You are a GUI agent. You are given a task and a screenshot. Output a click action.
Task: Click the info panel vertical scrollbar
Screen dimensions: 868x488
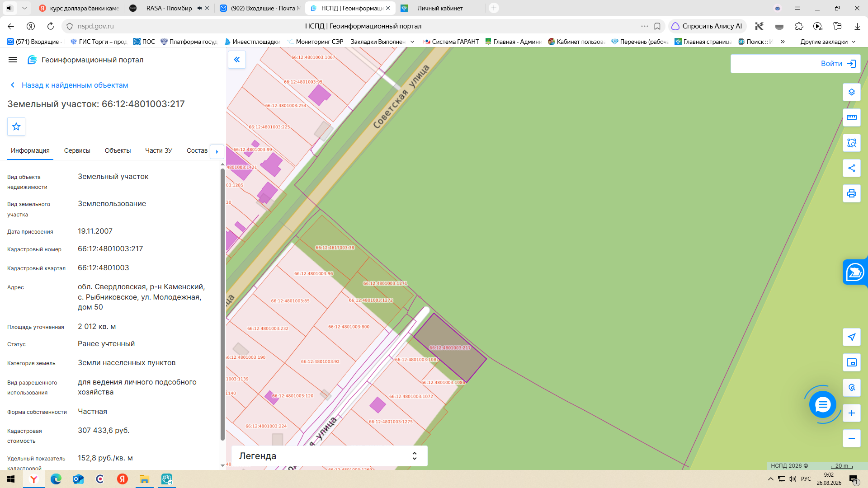point(222,304)
